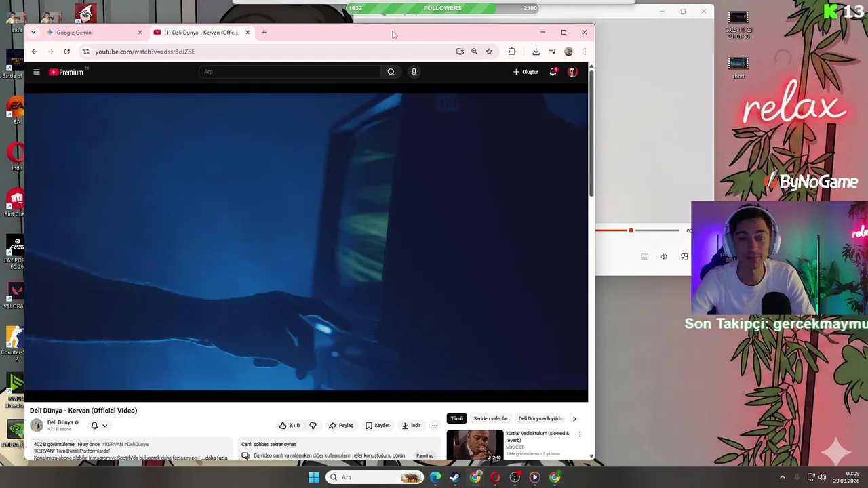
Task: Focus the YouTube Ara search field
Action: 290,72
